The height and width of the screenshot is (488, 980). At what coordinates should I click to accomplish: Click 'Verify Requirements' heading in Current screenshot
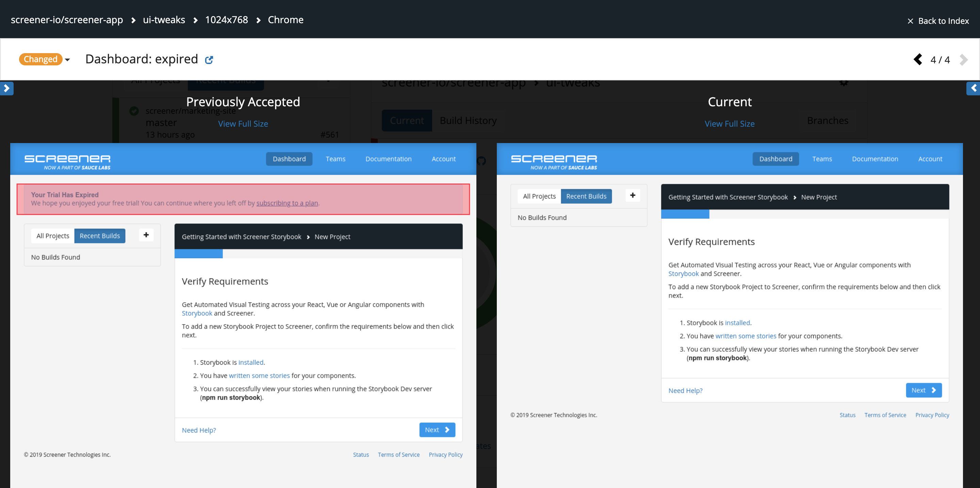tap(712, 242)
